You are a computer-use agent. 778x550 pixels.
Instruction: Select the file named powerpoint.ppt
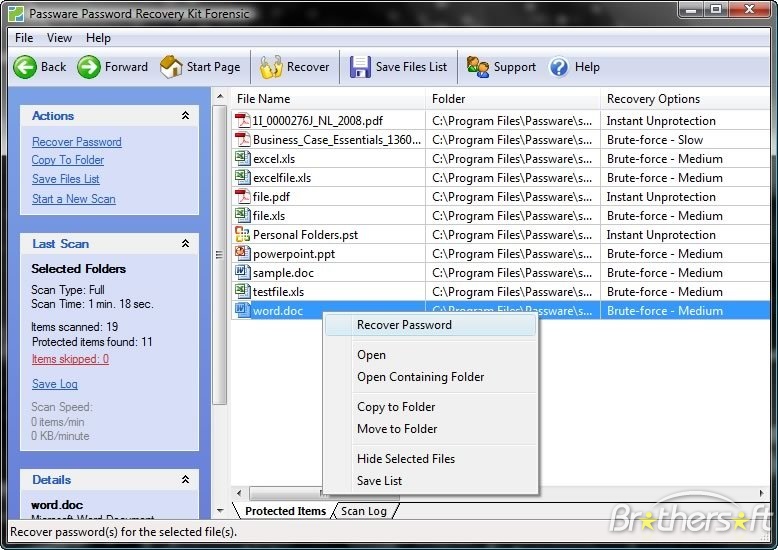click(294, 254)
